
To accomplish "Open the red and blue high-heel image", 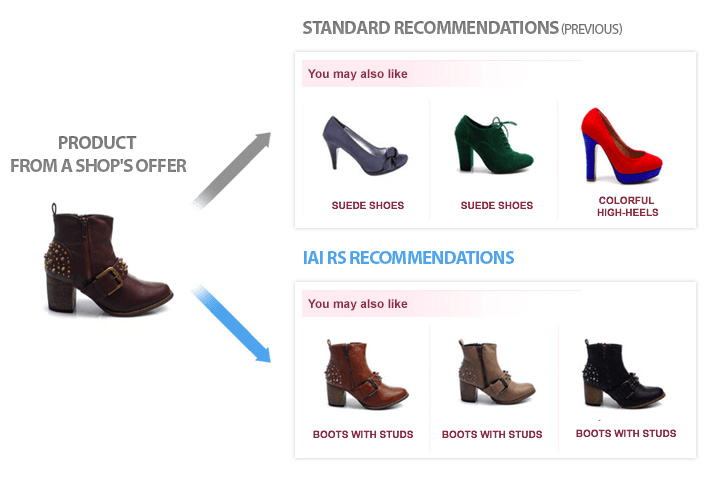I will [621, 145].
